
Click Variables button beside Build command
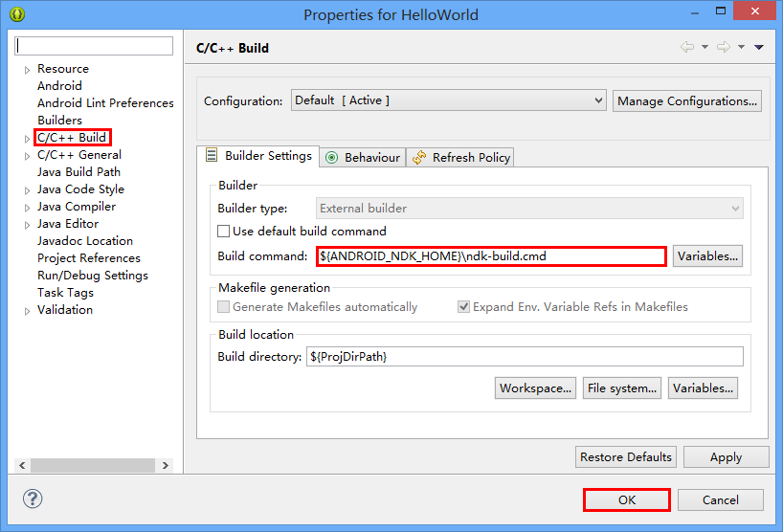coord(707,256)
